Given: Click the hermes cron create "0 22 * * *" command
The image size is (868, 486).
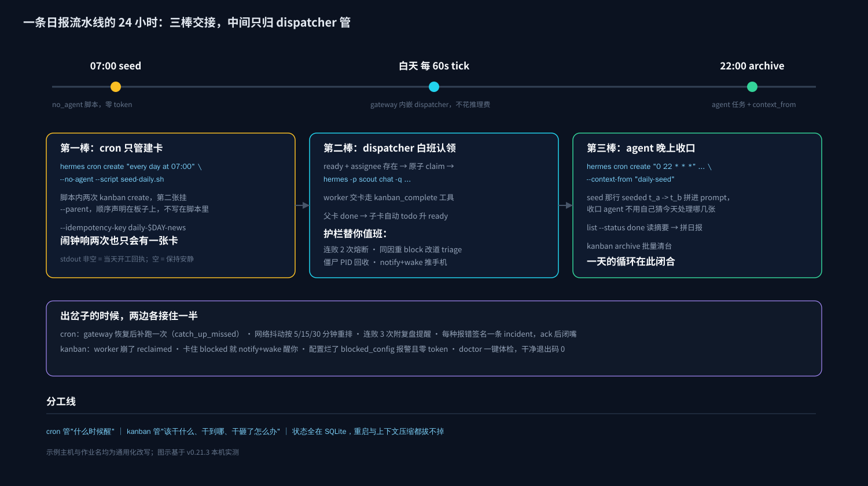Looking at the screenshot, I should click(x=649, y=167).
